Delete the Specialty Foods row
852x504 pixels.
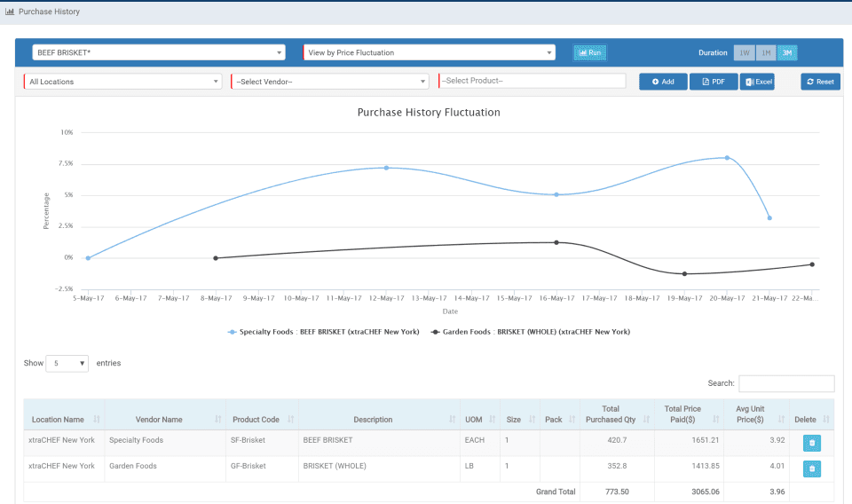[812, 443]
